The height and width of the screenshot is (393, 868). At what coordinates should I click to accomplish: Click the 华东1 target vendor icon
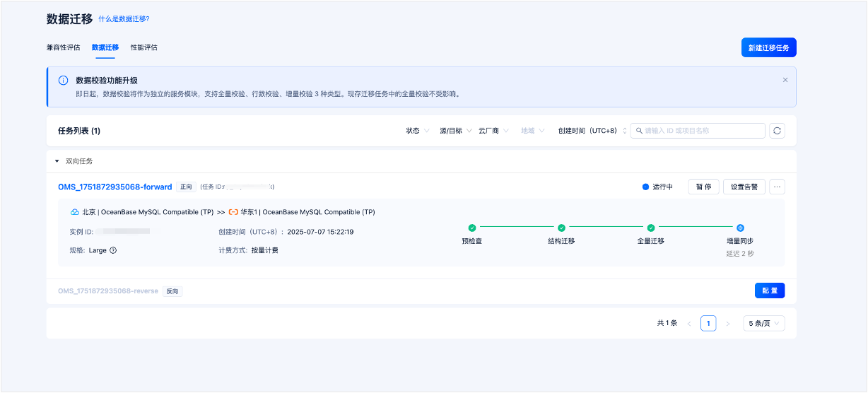[233, 212]
